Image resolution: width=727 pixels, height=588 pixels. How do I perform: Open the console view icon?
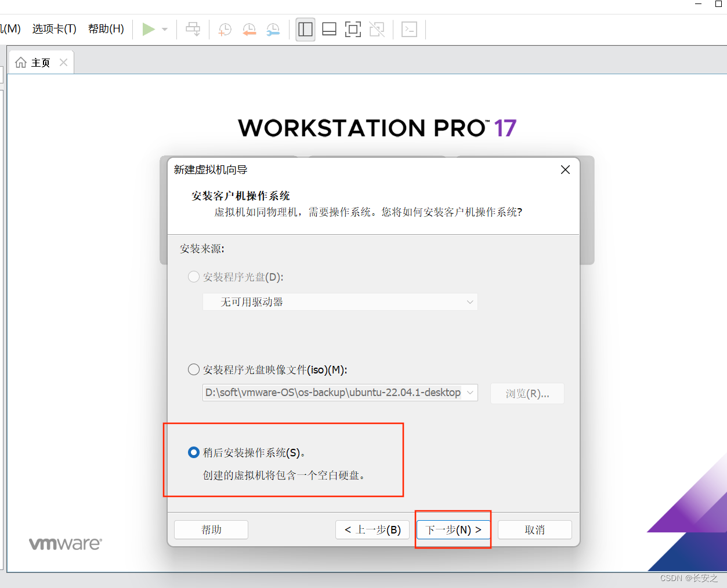point(409,29)
